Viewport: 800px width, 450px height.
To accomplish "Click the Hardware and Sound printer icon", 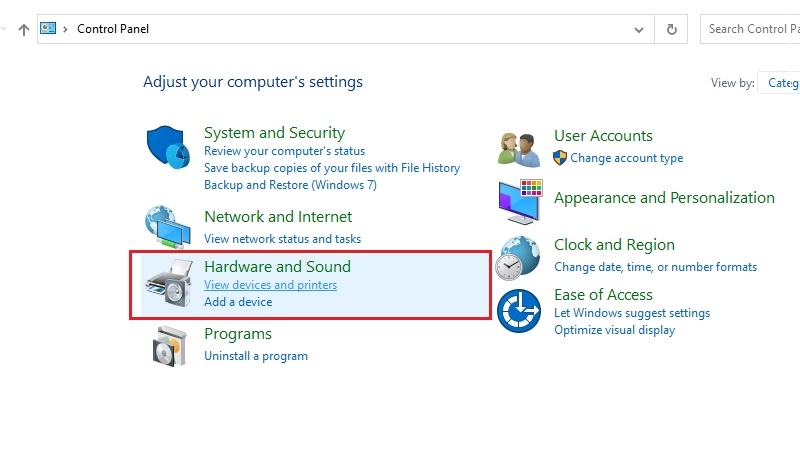I will pos(167,284).
